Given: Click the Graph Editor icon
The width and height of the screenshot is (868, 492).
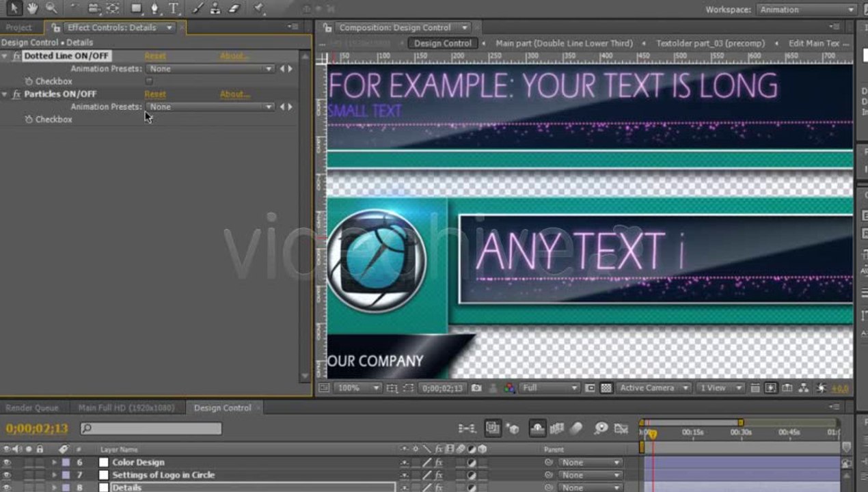Looking at the screenshot, I should pyautogui.click(x=621, y=428).
